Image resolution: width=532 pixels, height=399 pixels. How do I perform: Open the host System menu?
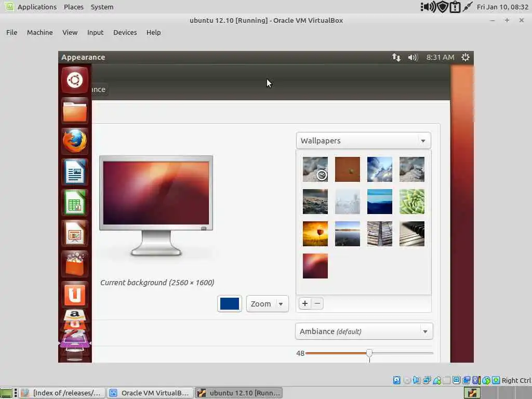point(102,7)
